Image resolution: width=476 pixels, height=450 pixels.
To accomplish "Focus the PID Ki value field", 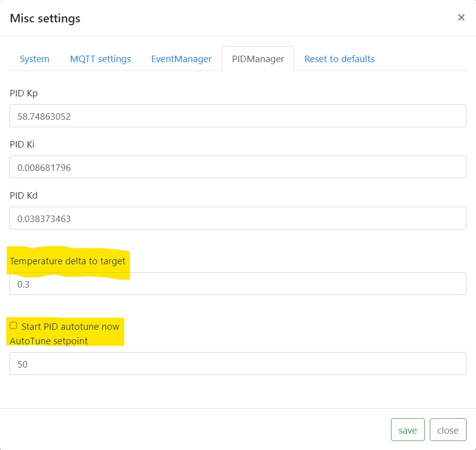I will pos(238,167).
